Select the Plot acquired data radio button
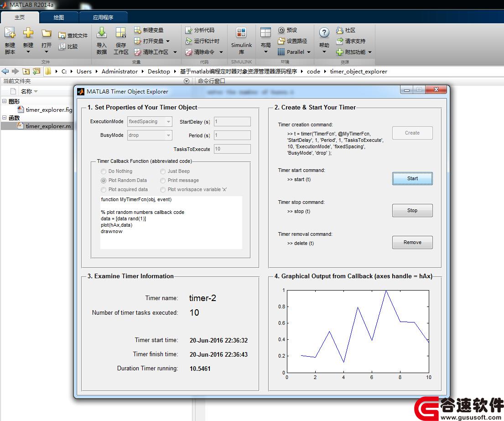The image size is (504, 421). 104,190
